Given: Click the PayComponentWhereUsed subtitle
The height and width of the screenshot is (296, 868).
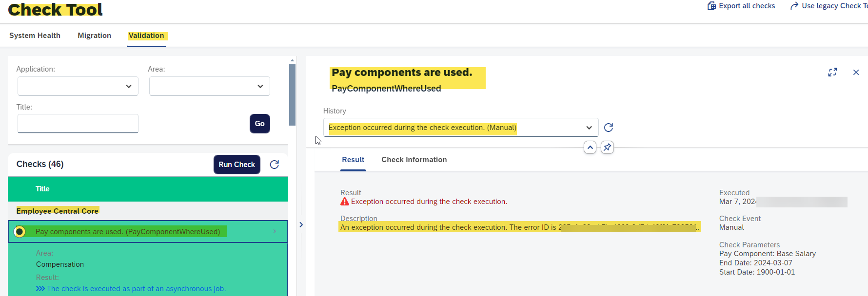Looking at the screenshot, I should coord(386,89).
